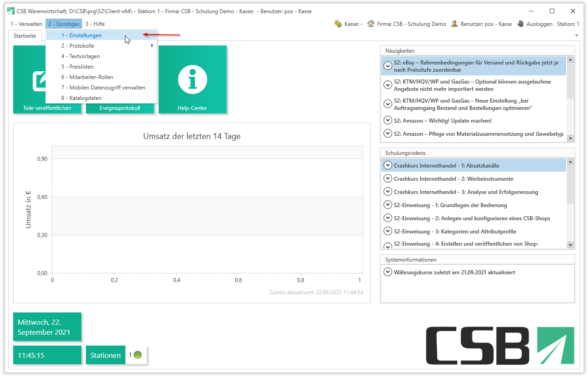
Task: Select S2-Einweisung - 1: Grundlagen der Bedienung
Action: 474,205
